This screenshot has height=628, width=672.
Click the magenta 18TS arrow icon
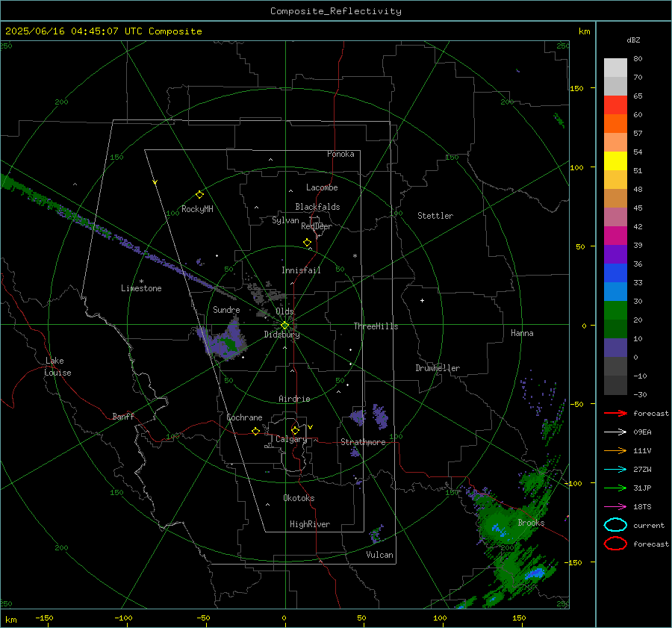[x=615, y=506]
